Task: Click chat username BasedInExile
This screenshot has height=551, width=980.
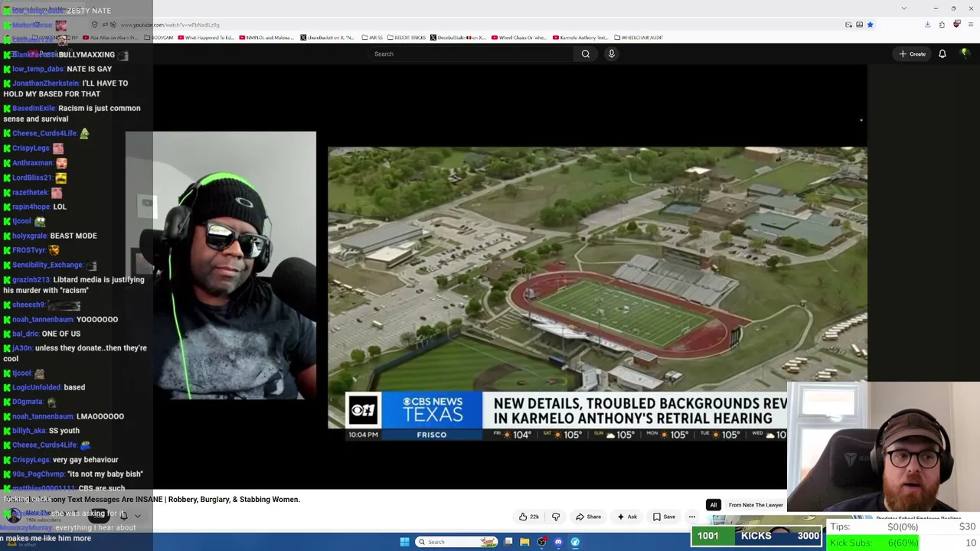Action: (x=34, y=109)
